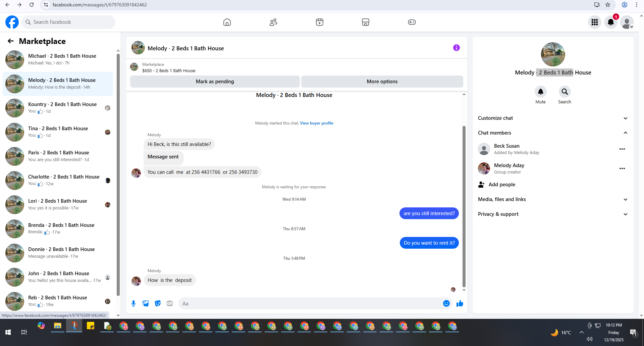
Task: Click the $650 - 2 Beds 1 Bath House listing
Action: click(169, 71)
